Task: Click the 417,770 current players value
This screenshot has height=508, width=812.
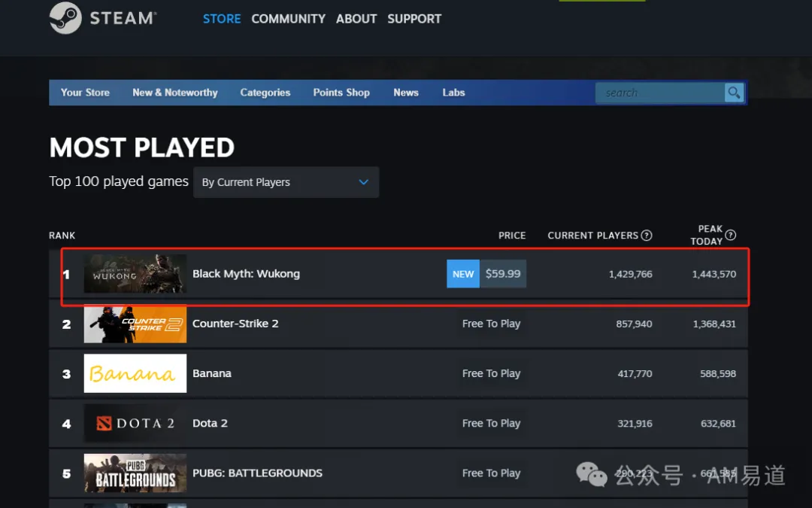Action: (x=635, y=374)
